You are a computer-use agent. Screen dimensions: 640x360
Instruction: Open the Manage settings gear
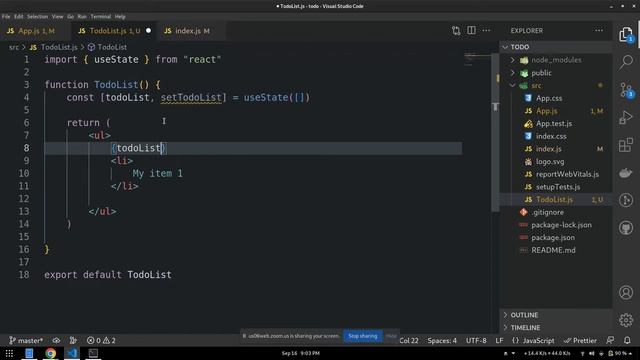(626, 320)
